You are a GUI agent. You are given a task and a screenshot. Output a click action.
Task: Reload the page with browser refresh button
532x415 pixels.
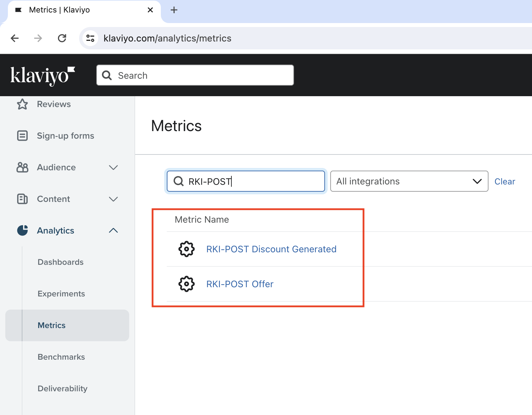tap(62, 38)
